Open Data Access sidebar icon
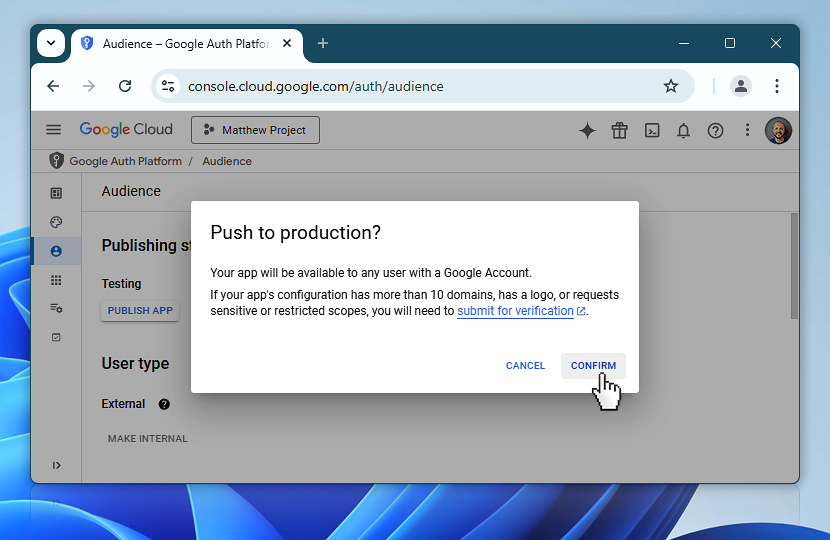830x540 pixels. [x=56, y=308]
